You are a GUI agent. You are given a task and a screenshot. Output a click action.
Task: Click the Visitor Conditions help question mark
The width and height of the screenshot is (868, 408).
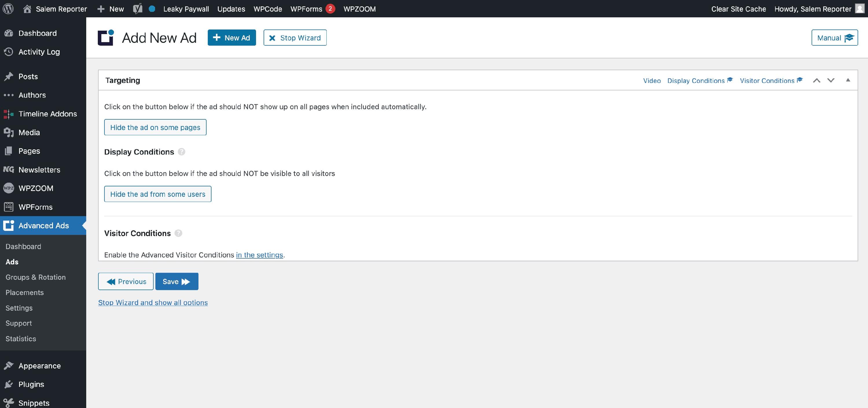point(178,233)
